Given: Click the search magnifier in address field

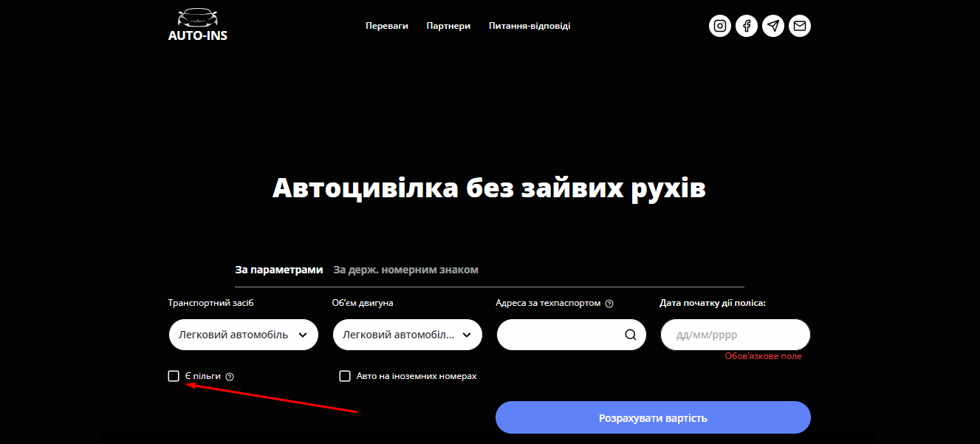Looking at the screenshot, I should tap(631, 335).
